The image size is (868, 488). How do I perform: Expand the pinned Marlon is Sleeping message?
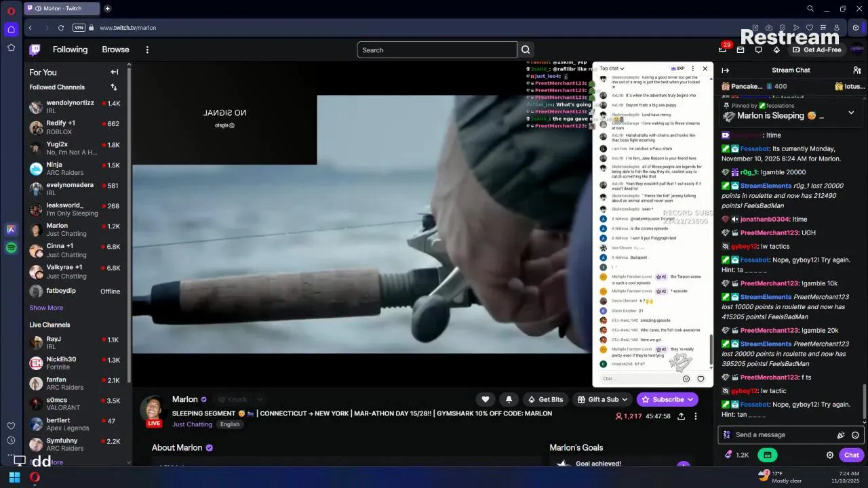point(851,113)
